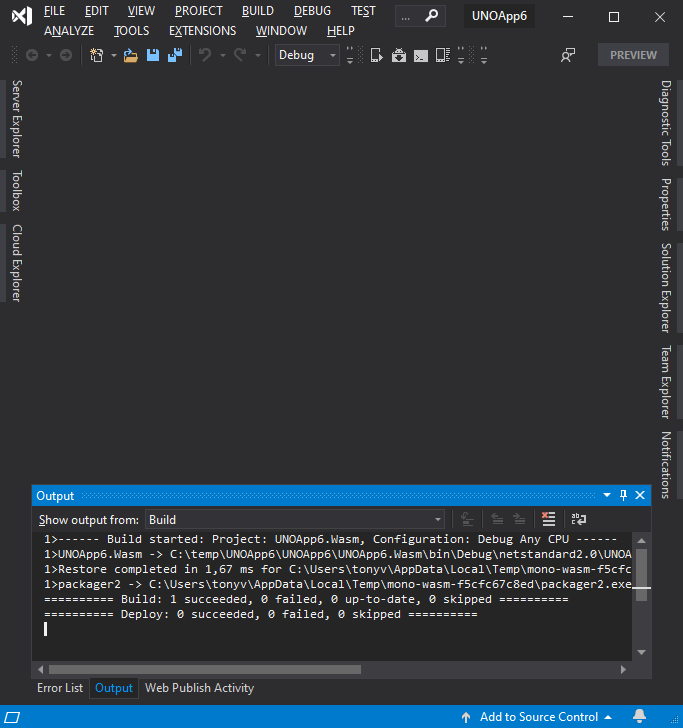
Task: Close the Output panel with its X
Action: (x=640, y=495)
